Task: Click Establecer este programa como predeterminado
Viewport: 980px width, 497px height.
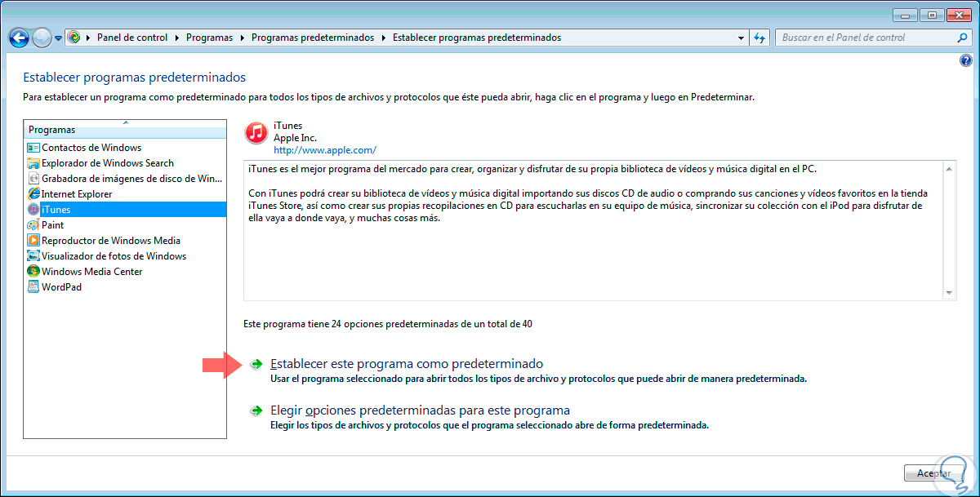Action: tap(407, 364)
